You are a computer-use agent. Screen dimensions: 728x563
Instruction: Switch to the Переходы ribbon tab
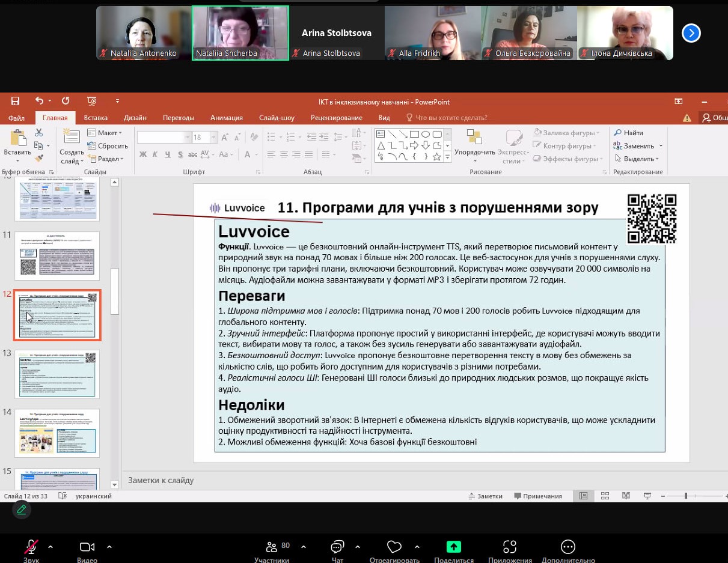[x=179, y=118]
